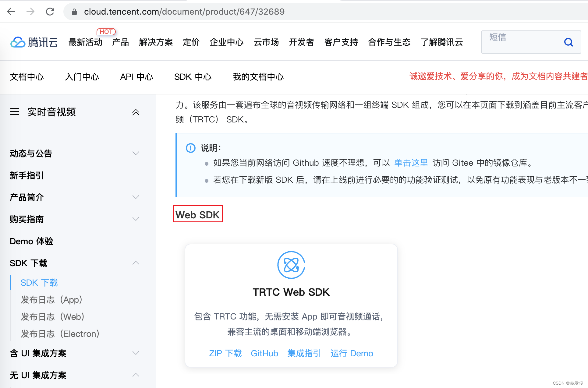This screenshot has width=588, height=388.
Task: Switch to the 文档中心 tab
Action: 27,77
